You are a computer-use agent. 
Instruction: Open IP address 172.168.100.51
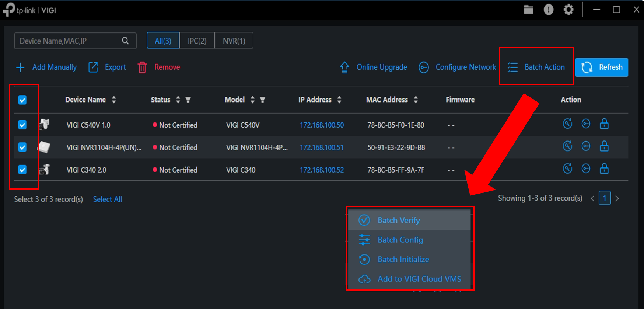tap(322, 147)
